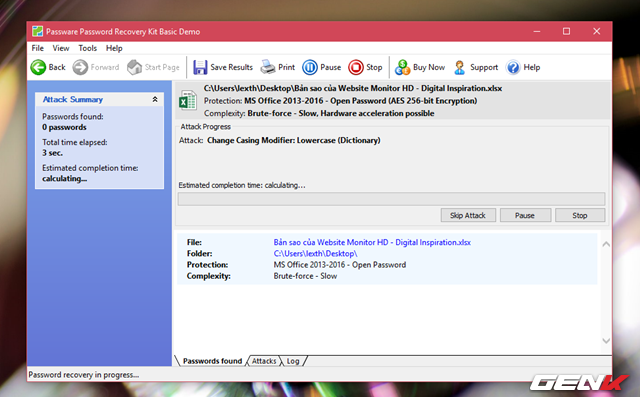The image size is (640, 397).
Task: Switch to the Passwords found tab
Action: click(212, 361)
